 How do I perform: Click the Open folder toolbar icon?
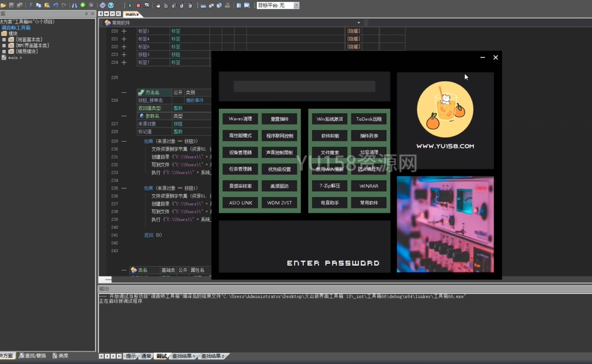point(3,5)
